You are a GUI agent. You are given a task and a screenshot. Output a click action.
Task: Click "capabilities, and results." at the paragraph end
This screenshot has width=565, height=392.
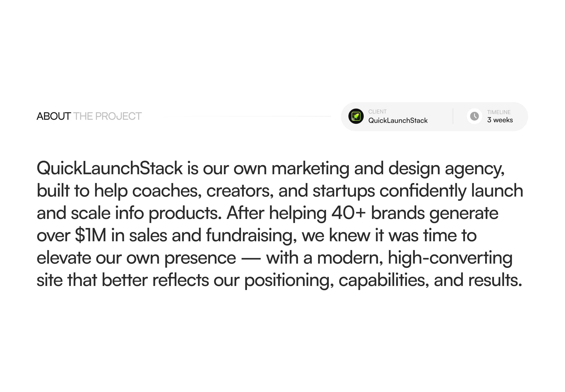pyautogui.click(x=430, y=280)
